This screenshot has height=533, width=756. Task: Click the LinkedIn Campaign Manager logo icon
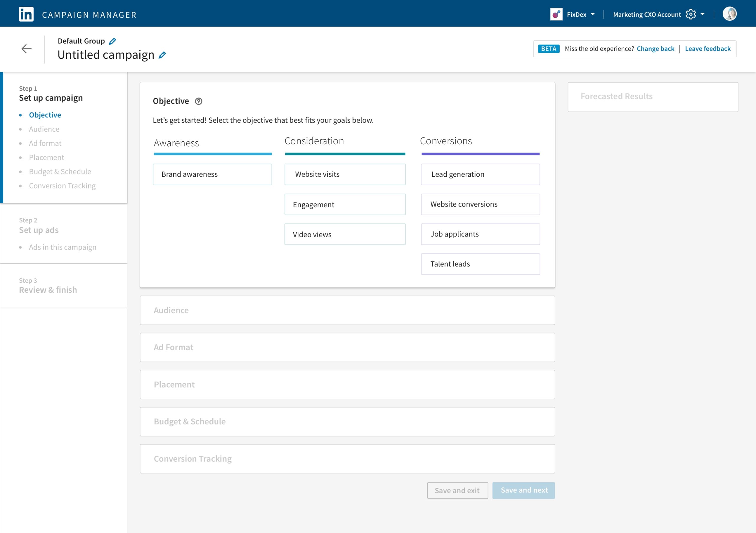coord(27,13)
